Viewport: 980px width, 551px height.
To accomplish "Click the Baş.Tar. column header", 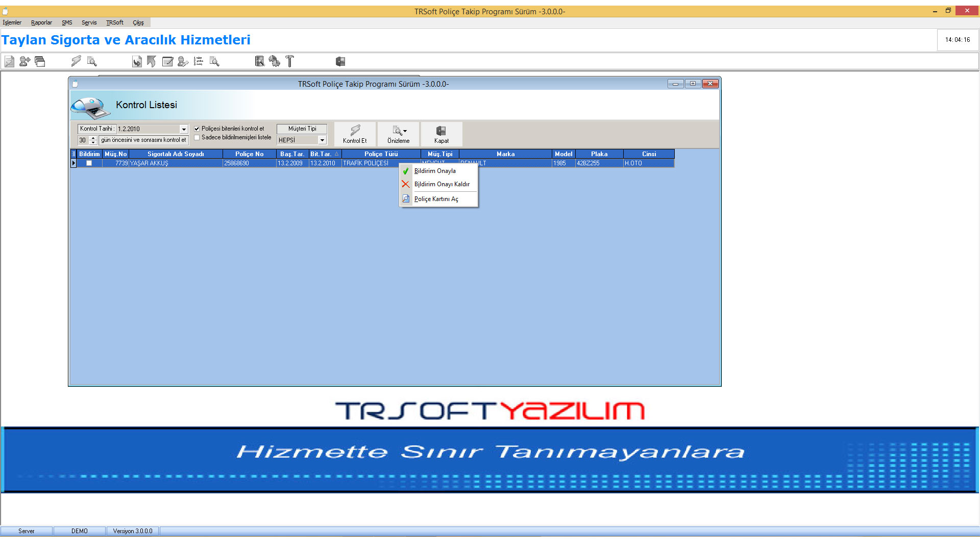I will tap(292, 154).
